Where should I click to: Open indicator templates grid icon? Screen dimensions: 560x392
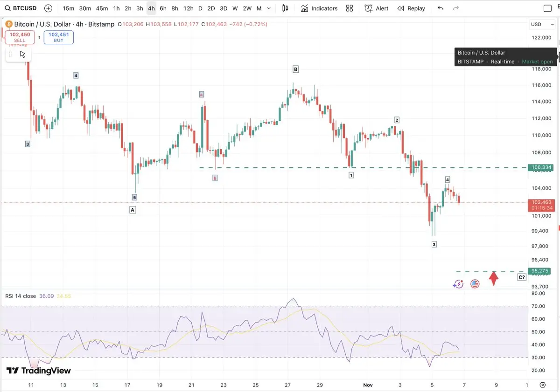coord(350,8)
